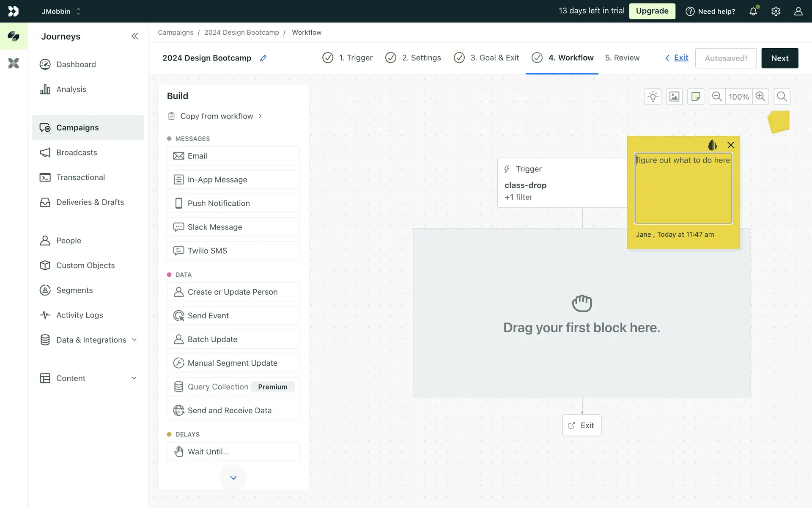Open the notifications bell
Viewport: 812px width, 508px height.
tap(753, 11)
